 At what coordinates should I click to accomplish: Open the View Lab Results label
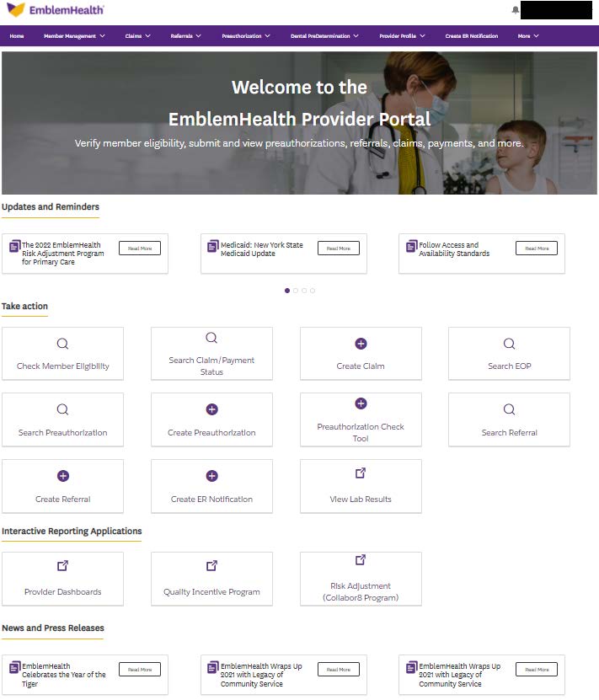(x=361, y=500)
